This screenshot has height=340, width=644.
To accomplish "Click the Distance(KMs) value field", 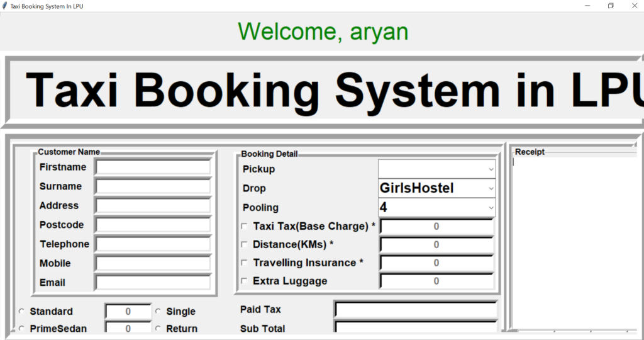I will click(436, 245).
